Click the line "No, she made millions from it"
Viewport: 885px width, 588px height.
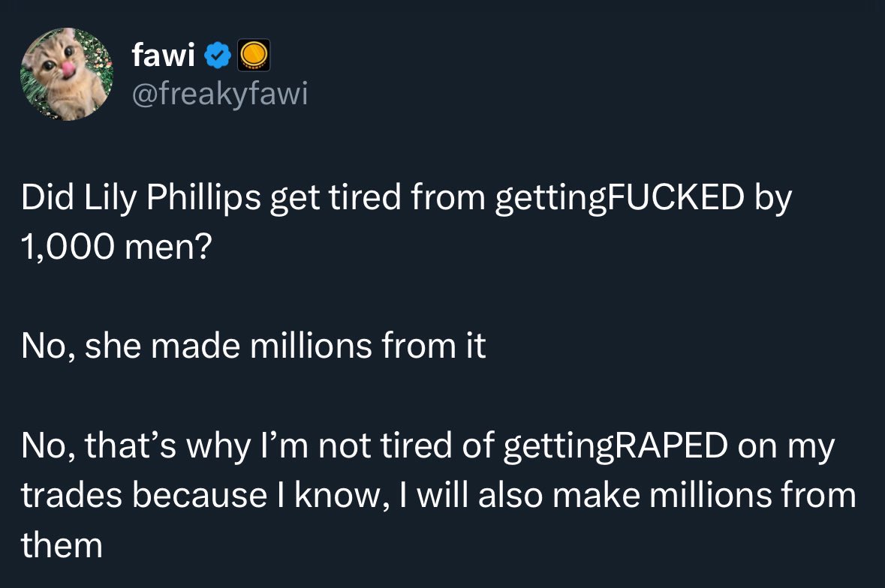click(254, 345)
